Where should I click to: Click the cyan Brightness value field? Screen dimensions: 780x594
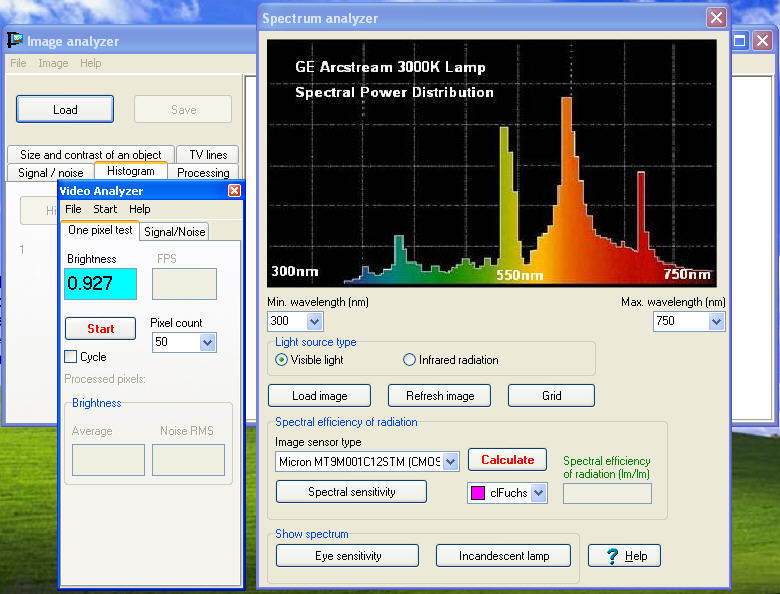100,284
